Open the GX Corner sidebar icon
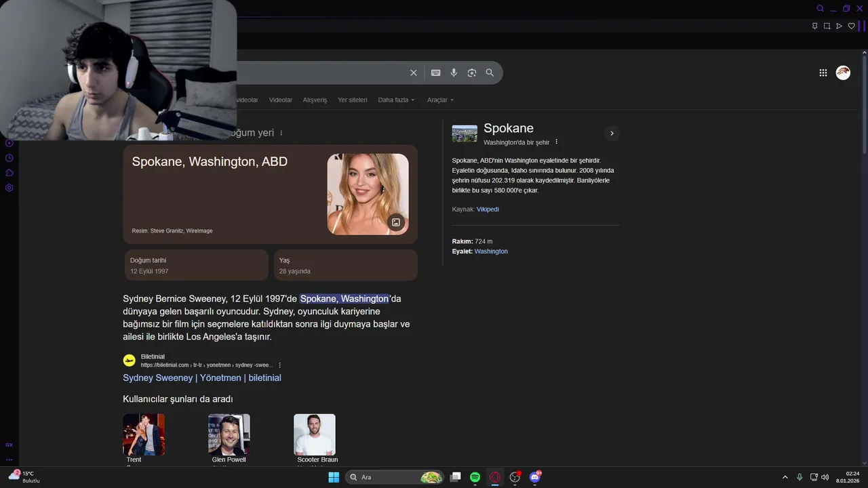 pyautogui.click(x=9, y=445)
